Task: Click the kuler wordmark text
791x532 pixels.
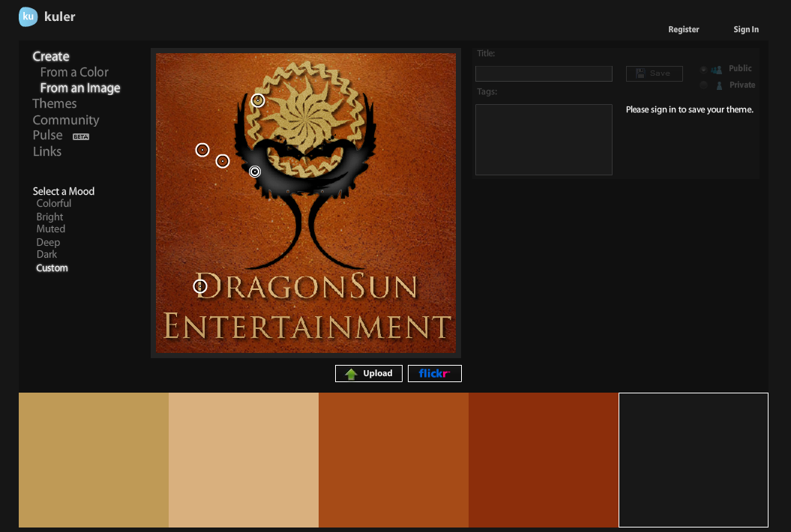Action: pyautogui.click(x=59, y=16)
